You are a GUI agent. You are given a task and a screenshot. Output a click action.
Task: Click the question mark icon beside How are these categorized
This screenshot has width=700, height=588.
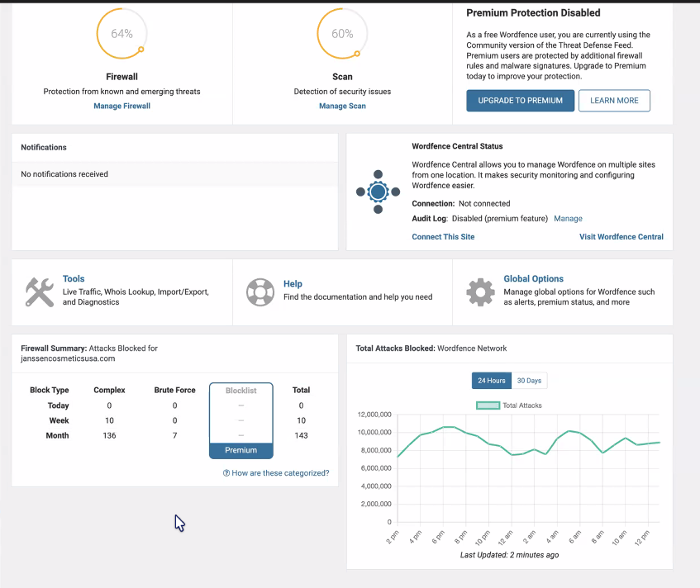click(226, 473)
